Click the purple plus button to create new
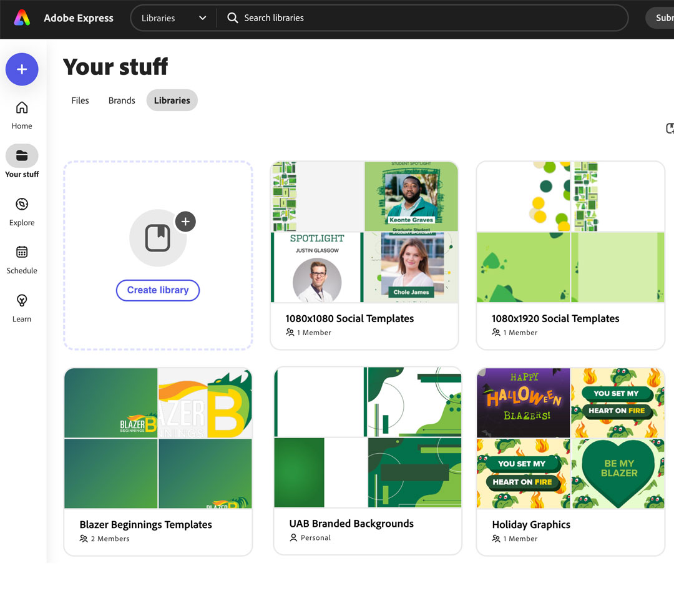Screen dimensions: 674x616 point(22,69)
